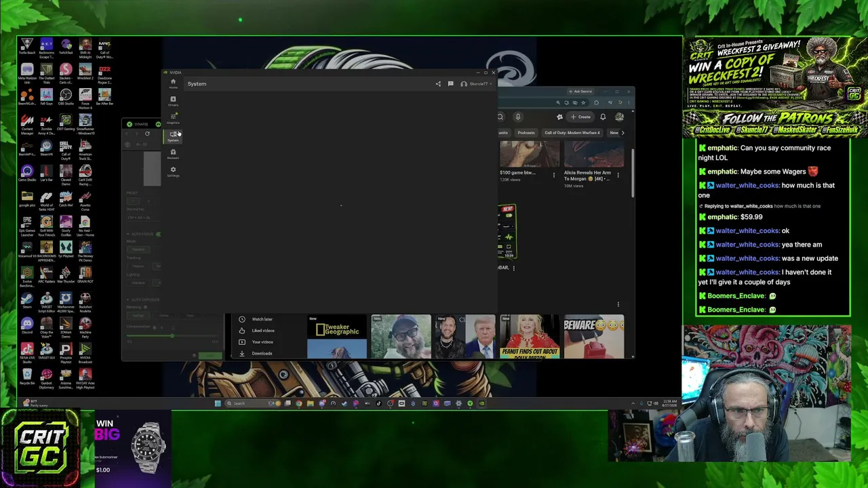
Task: Open the '$100 game btw...' video thumbnail
Action: coord(530,154)
